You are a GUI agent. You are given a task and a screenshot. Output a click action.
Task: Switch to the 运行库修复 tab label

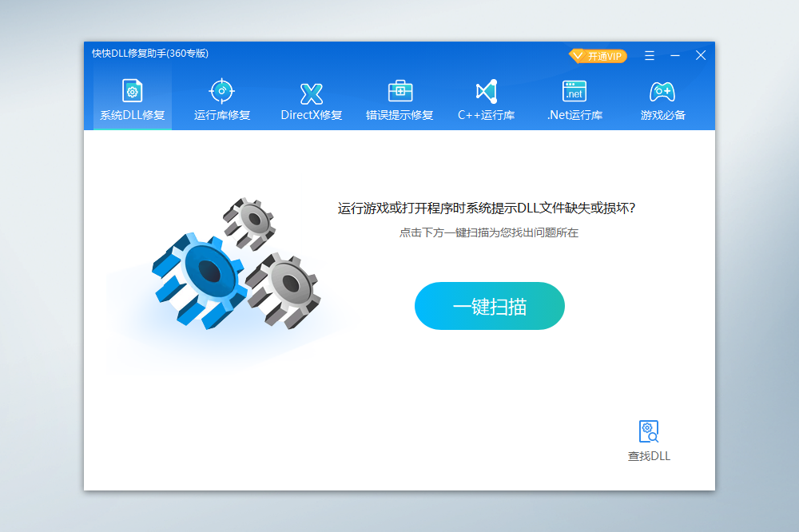pyautogui.click(x=222, y=115)
